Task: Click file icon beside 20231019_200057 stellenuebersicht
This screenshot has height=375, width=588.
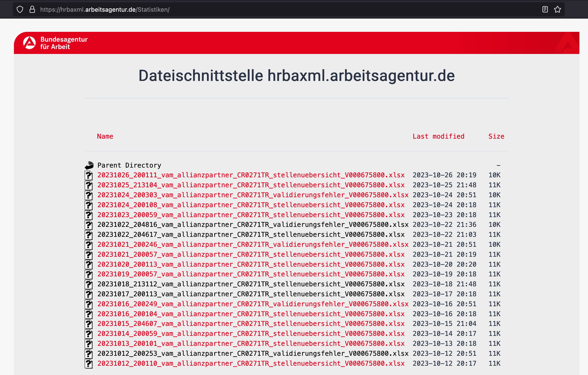Action: 89,275
